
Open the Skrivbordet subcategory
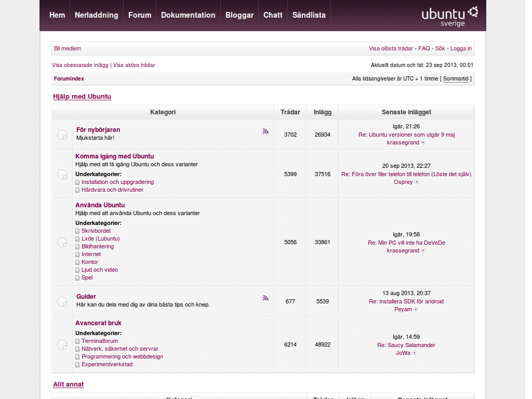[x=96, y=231]
